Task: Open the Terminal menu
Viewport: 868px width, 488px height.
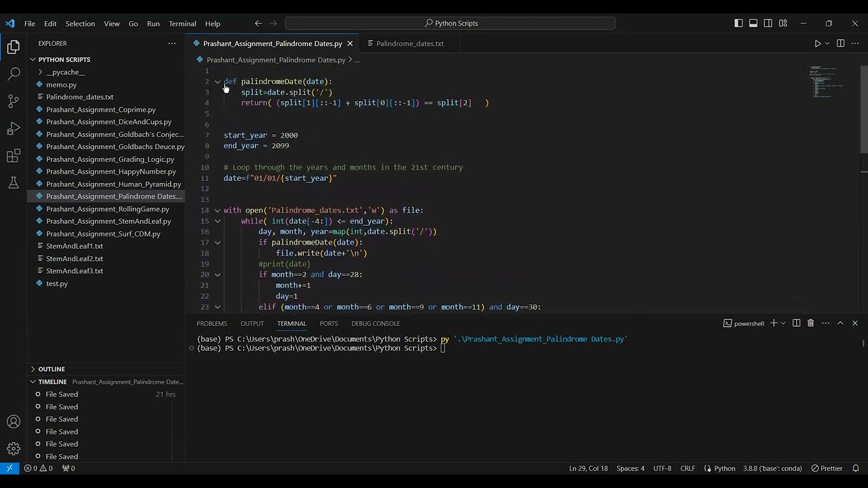Action: [x=182, y=23]
